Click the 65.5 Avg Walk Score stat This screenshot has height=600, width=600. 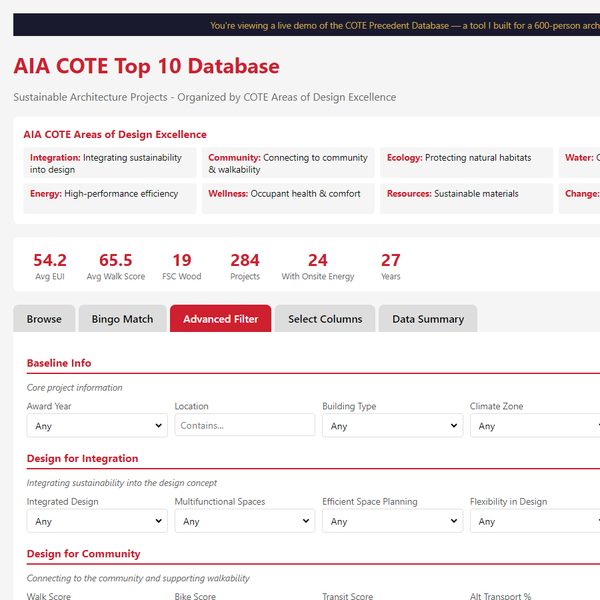tap(116, 266)
